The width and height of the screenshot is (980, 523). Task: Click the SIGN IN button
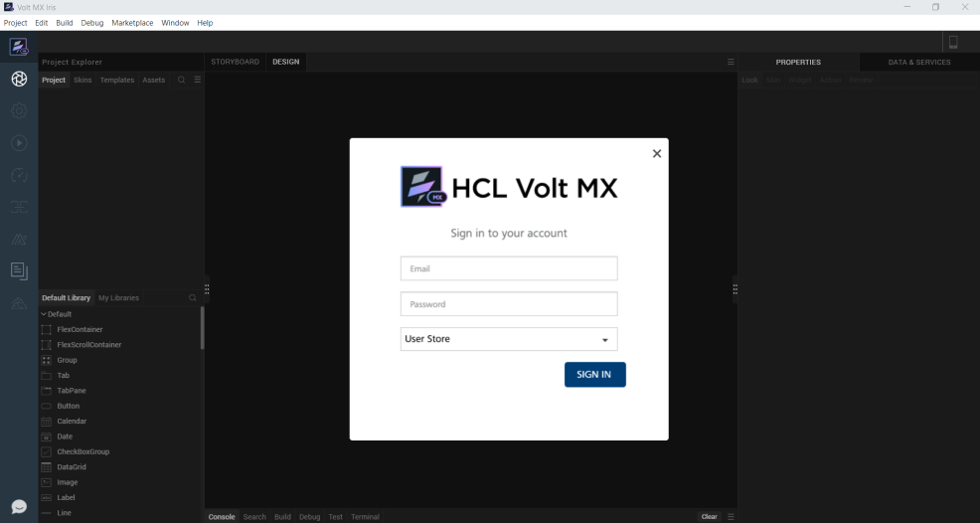point(595,375)
